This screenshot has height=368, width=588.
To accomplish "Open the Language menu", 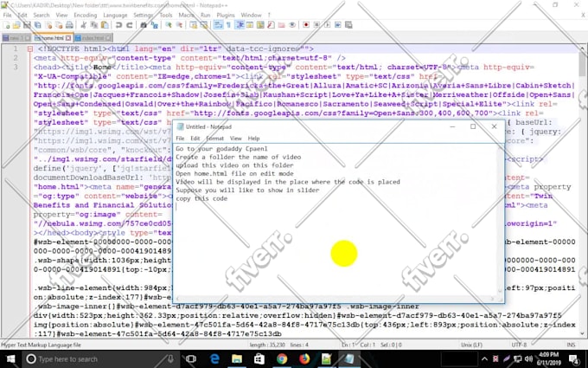I will 115,15.
